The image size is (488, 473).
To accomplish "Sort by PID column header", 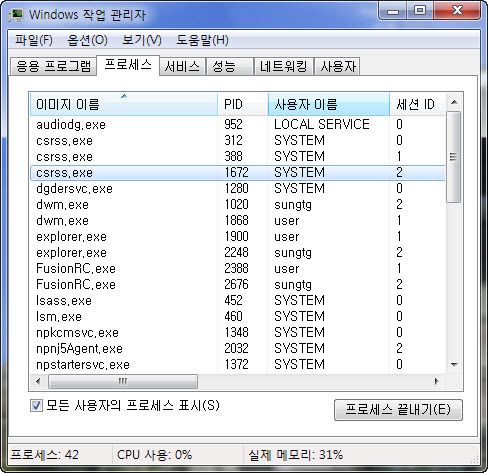I will 243,104.
